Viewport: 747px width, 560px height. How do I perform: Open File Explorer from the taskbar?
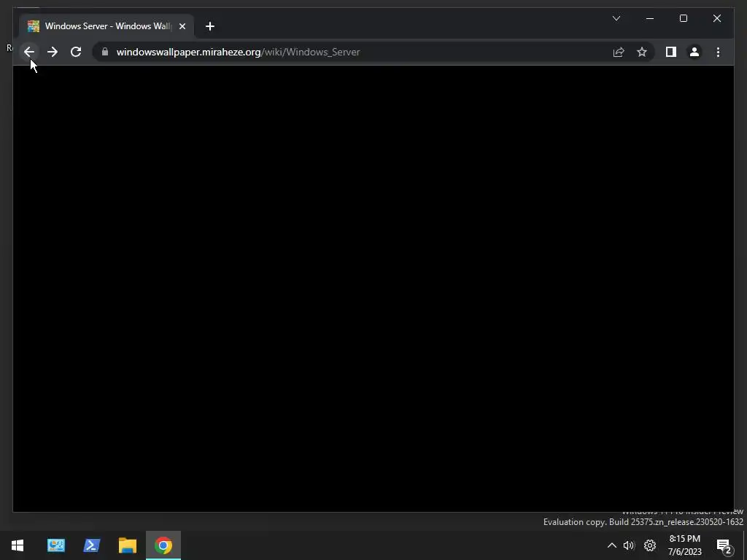point(128,545)
